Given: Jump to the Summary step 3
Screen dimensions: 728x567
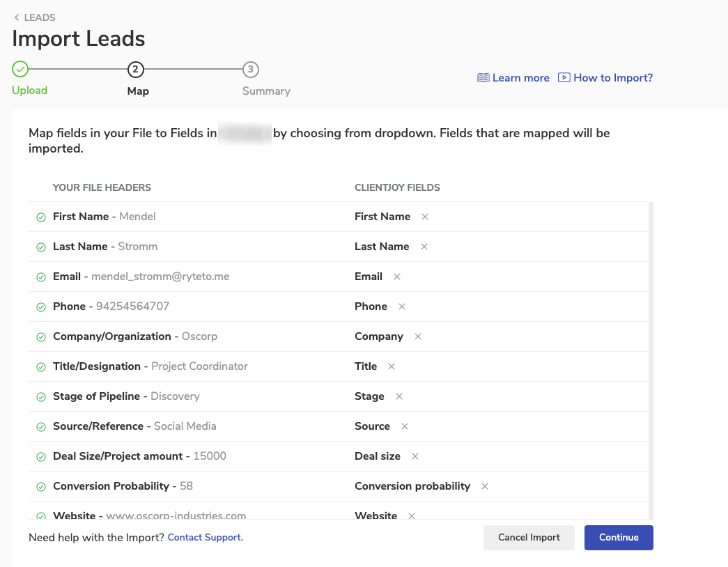Looking at the screenshot, I should [251, 70].
